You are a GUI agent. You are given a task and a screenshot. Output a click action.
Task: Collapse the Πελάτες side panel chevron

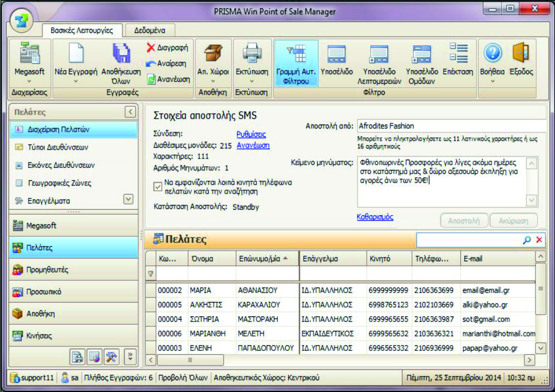click(x=130, y=112)
